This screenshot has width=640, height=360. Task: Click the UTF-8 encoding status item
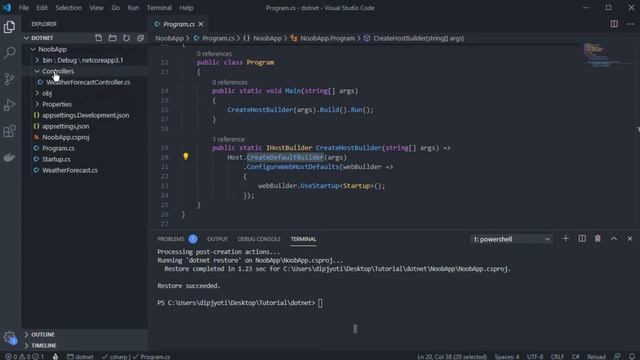535,356
